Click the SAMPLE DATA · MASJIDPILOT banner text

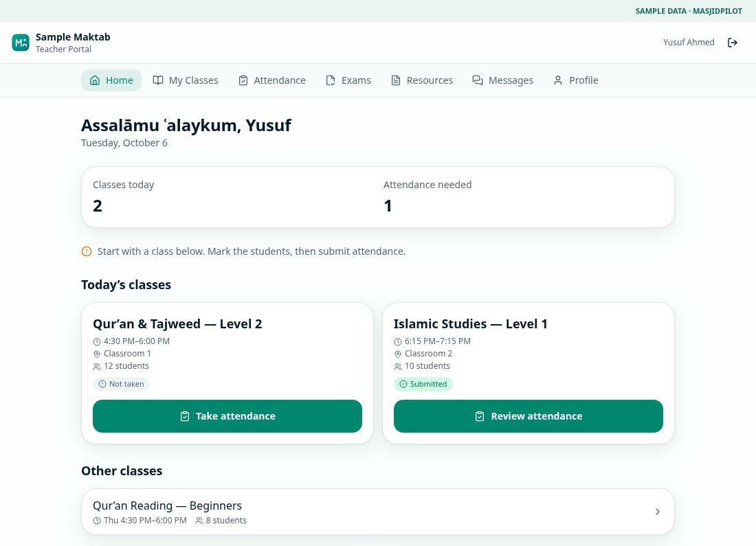pos(689,11)
